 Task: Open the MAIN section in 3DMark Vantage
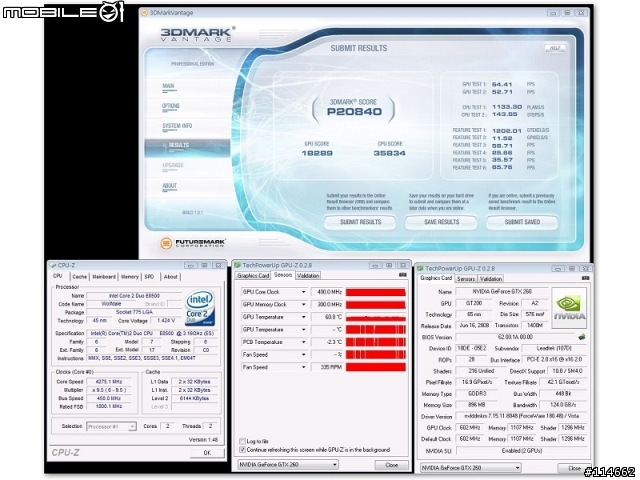pyautogui.click(x=169, y=87)
